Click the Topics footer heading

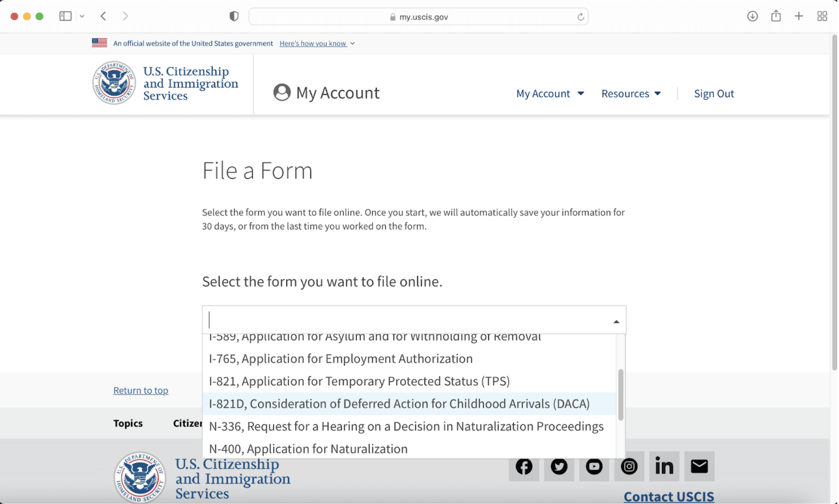click(128, 423)
